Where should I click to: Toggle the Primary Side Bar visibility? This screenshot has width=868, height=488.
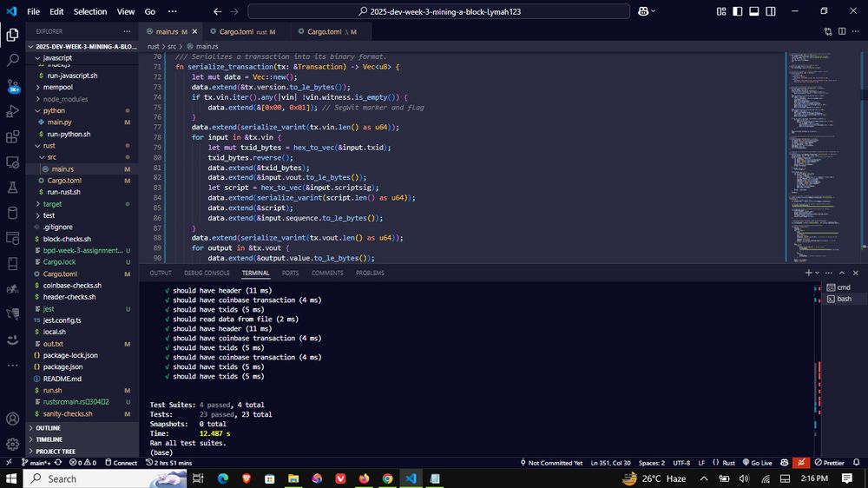tap(737, 11)
